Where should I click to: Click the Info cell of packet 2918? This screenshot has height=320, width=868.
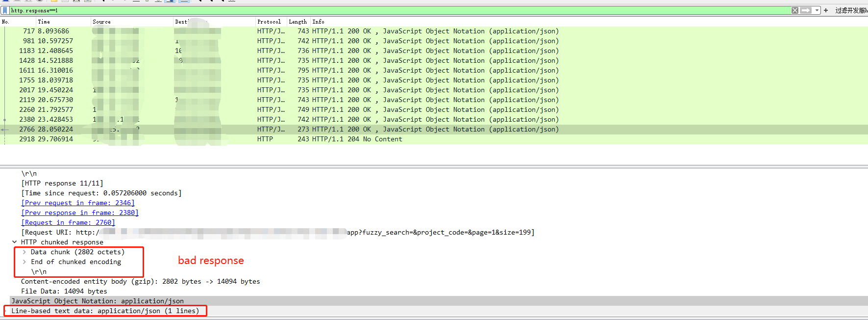(357, 139)
